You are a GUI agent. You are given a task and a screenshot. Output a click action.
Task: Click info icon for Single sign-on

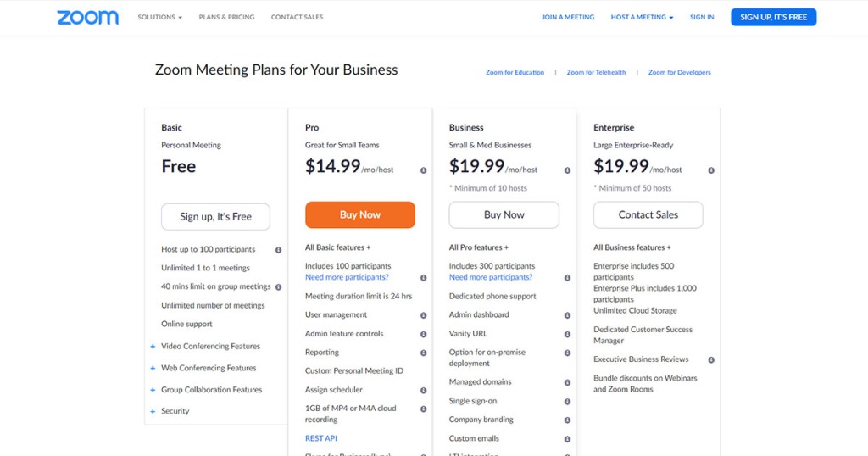[x=567, y=402]
